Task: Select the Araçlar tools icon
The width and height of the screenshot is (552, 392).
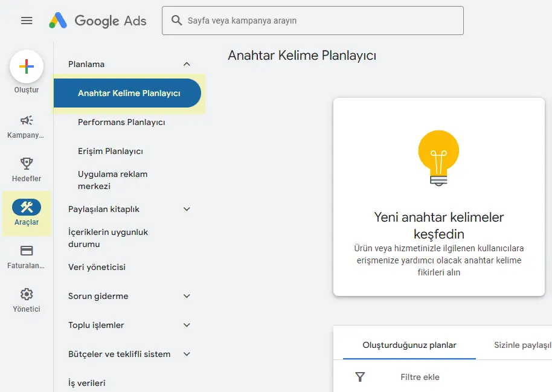Action: coord(27,207)
